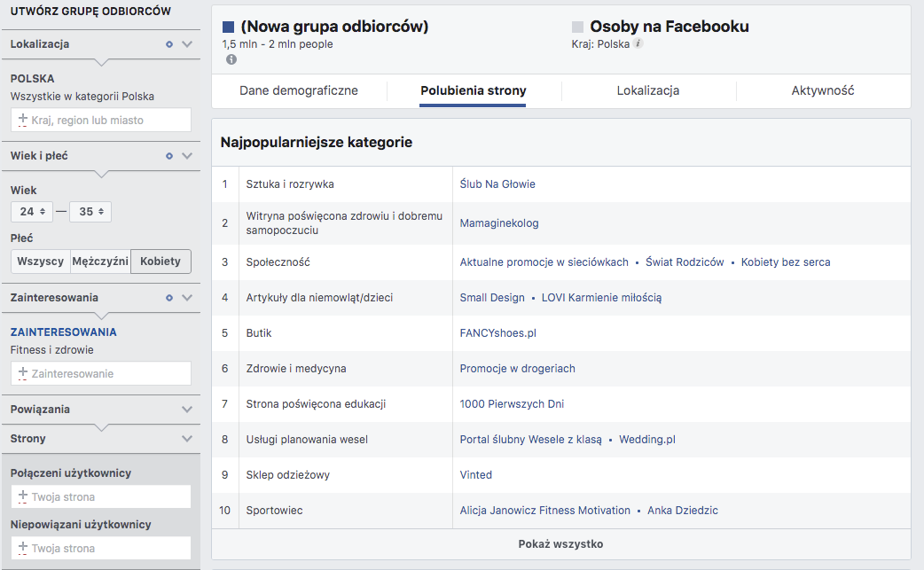This screenshot has width=924, height=570.
Task: Switch to the Aktywność tab
Action: pos(823,90)
